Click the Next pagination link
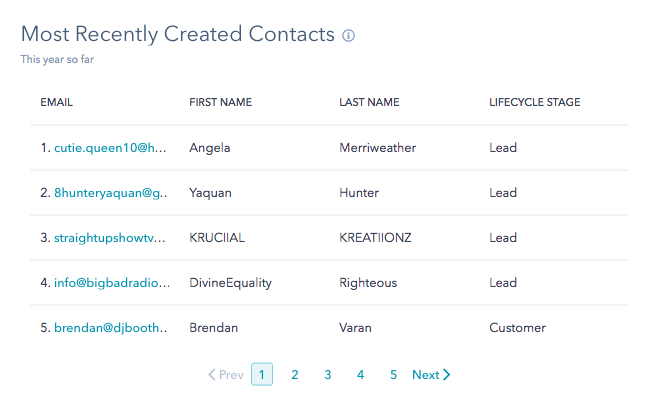657x404 pixels. [431, 374]
